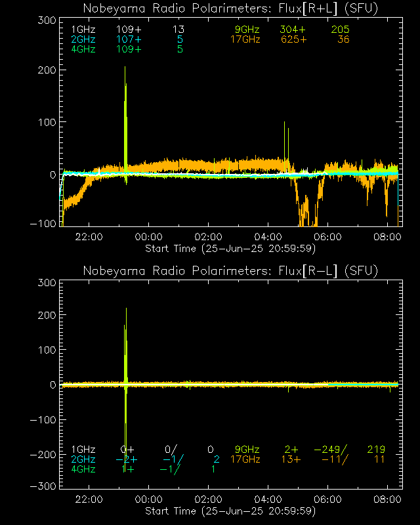The image size is (420, 525).
Task: Click the 17GHz peak value 36
Action: 343,39
